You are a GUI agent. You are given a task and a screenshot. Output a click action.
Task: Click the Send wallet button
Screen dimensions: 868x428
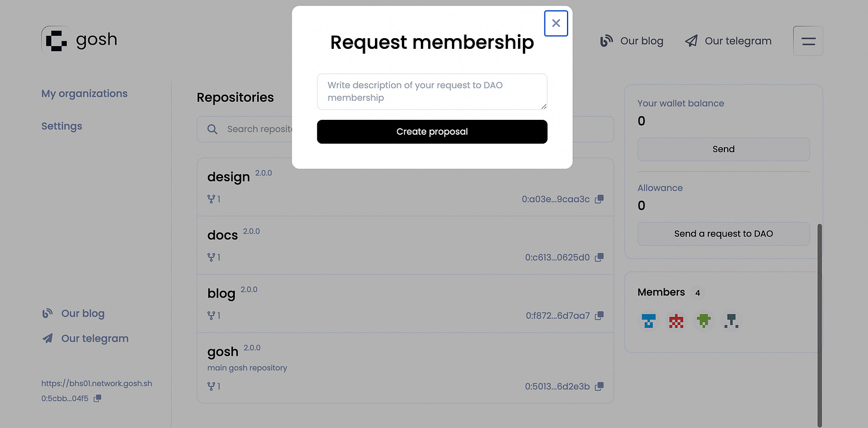[x=723, y=149]
